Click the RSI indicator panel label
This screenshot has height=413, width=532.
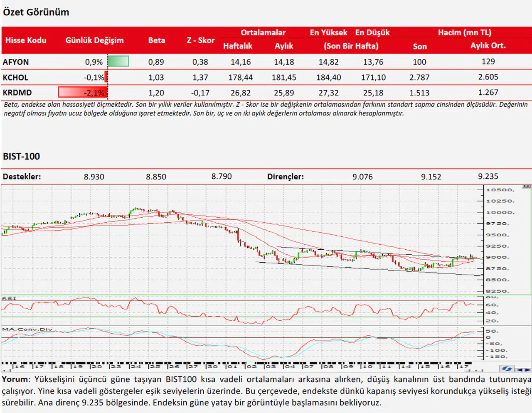[x=9, y=299]
